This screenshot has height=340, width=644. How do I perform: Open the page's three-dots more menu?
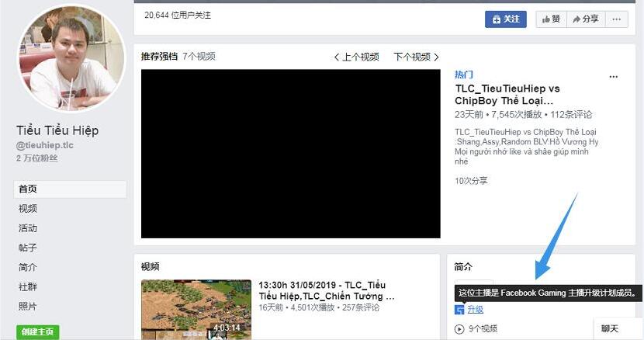click(x=616, y=19)
